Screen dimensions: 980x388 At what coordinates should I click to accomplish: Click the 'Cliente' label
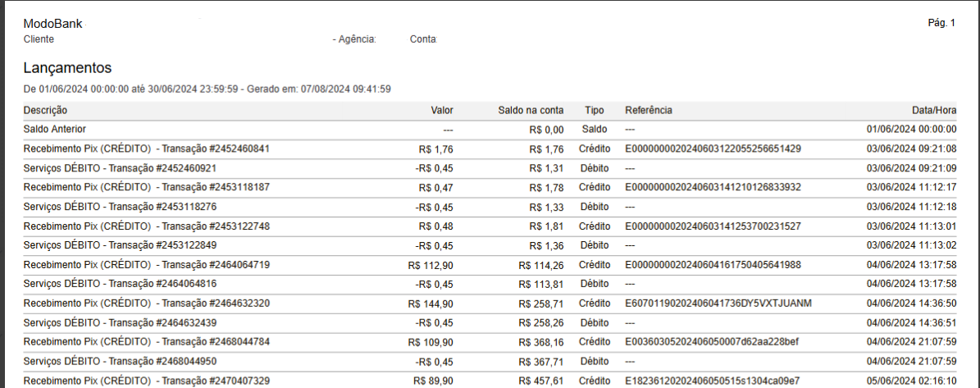click(39, 39)
